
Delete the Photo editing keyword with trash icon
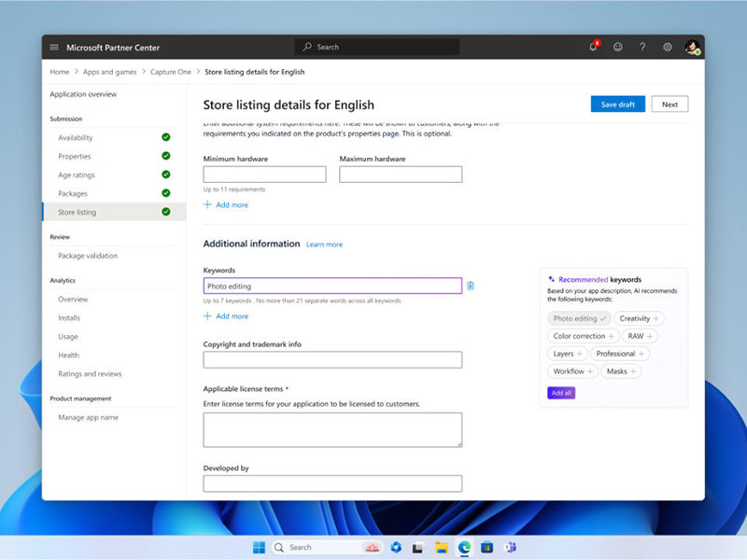point(471,286)
